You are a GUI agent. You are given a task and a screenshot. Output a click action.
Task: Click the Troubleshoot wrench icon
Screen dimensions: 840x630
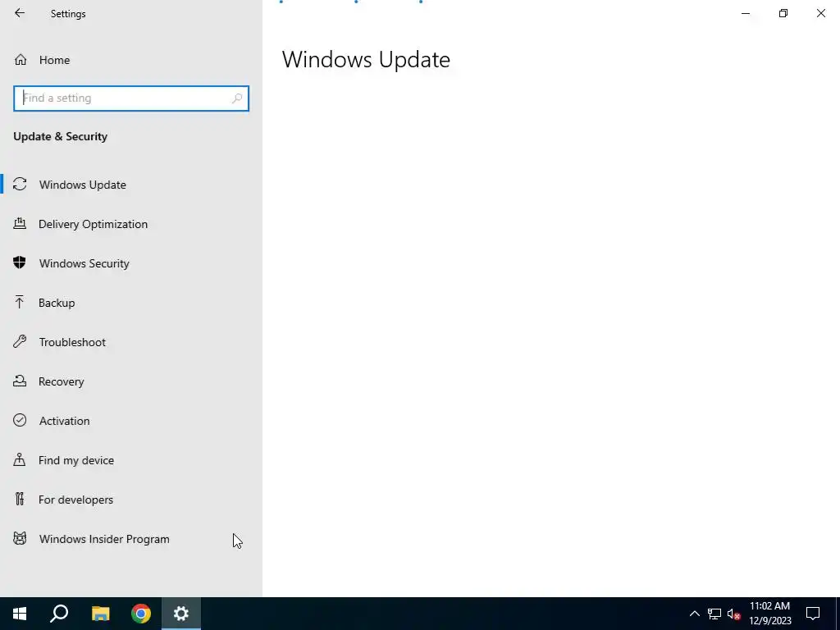(20, 341)
